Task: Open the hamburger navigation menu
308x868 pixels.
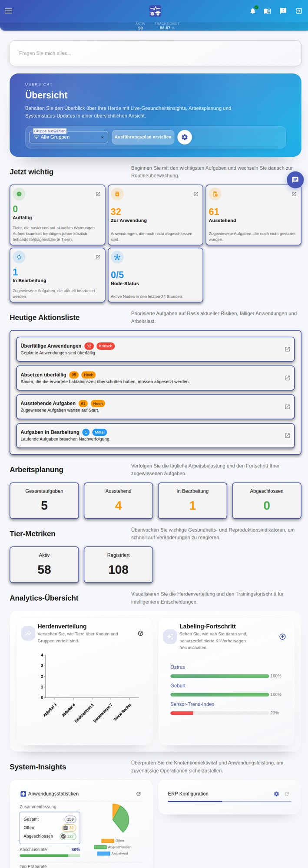Action: tap(8, 11)
